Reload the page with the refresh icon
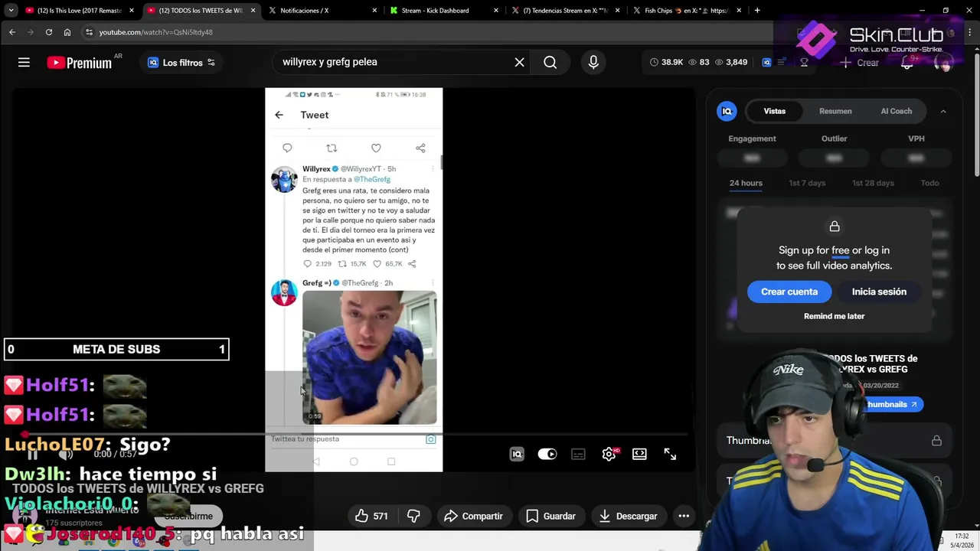Screen dimensions: 980x551 pyautogui.click(x=49, y=32)
